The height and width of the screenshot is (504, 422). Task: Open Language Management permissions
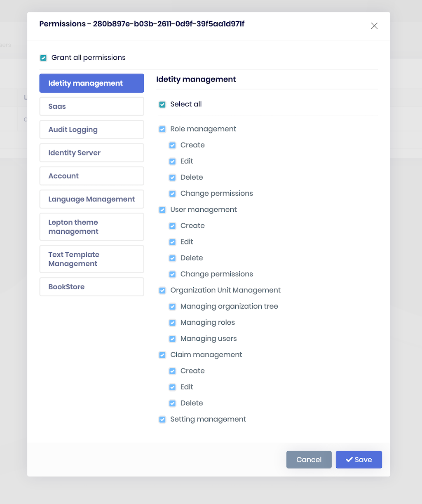pyautogui.click(x=91, y=199)
